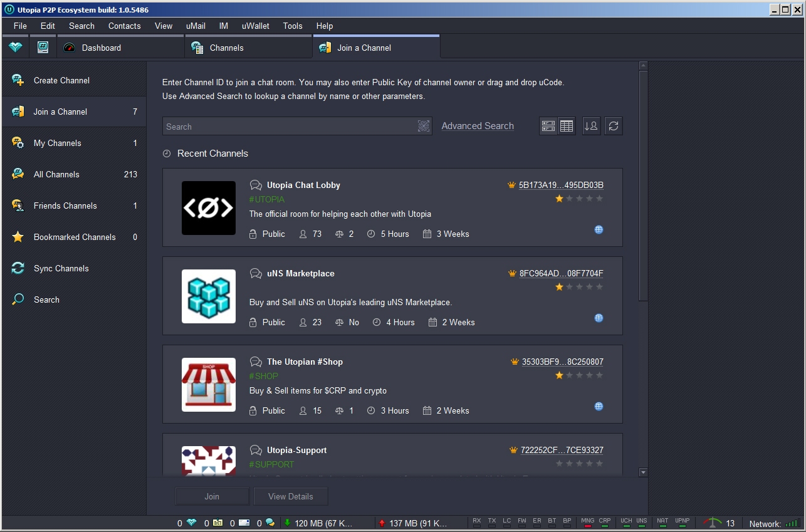This screenshot has height=532, width=806.
Task: Open the uWallet menu
Action: pos(256,26)
